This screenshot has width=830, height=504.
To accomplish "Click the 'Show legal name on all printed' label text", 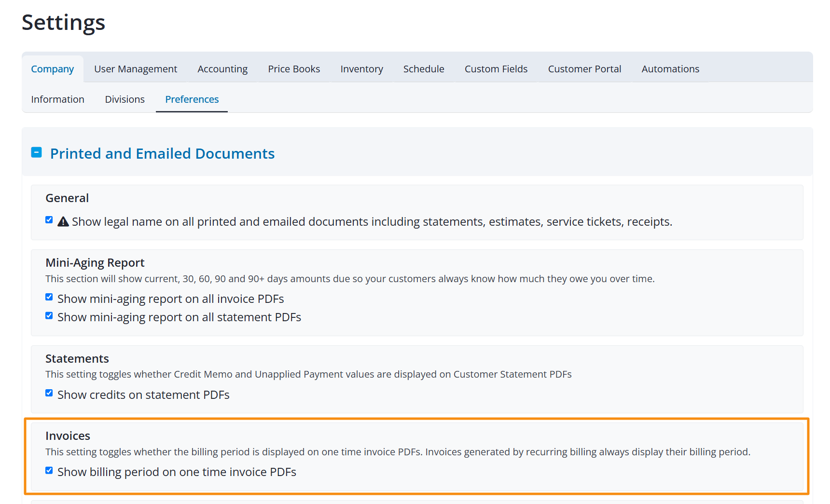I will (x=372, y=222).
